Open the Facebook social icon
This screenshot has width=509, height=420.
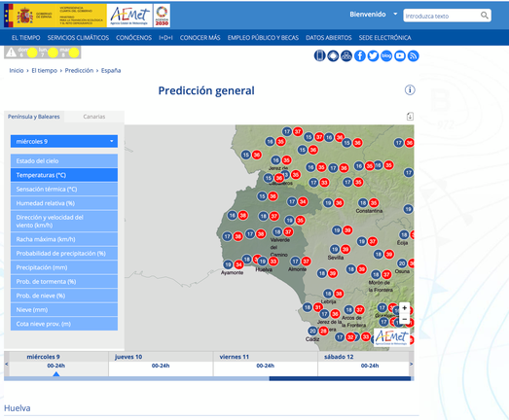point(360,55)
